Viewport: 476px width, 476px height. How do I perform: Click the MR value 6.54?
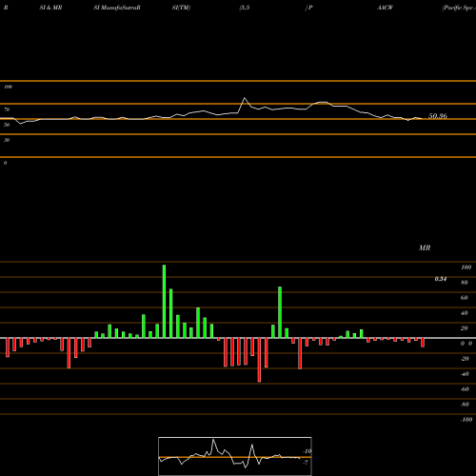point(441,279)
